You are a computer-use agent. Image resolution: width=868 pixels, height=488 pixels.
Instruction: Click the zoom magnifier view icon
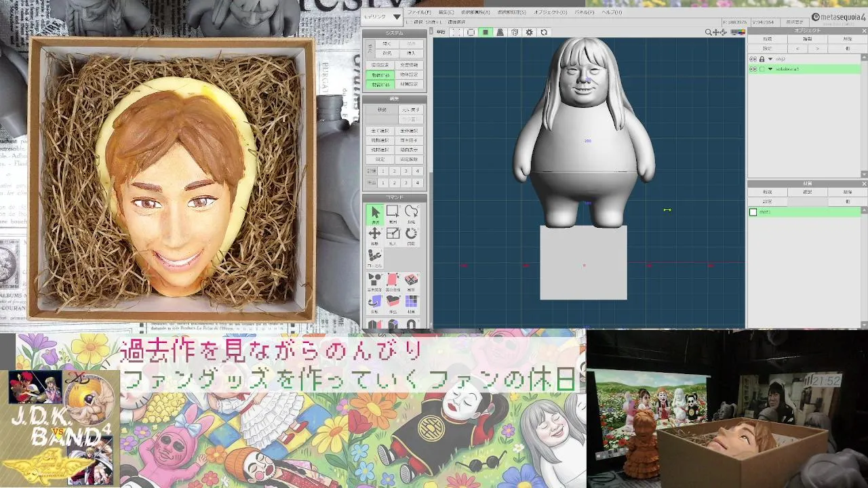tap(709, 33)
